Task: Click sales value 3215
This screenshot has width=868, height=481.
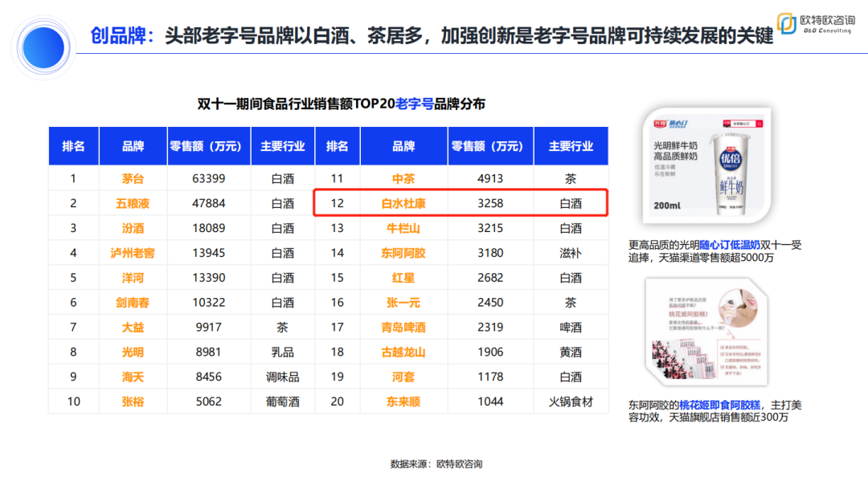Action: (490, 228)
